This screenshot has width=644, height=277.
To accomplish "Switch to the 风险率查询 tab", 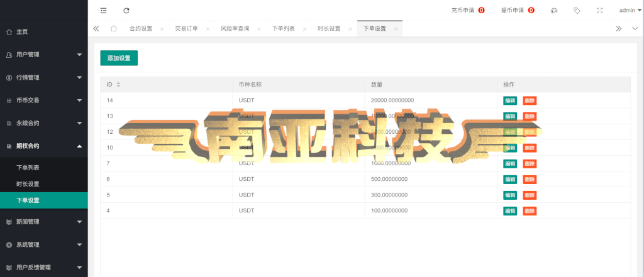I will [x=235, y=29].
